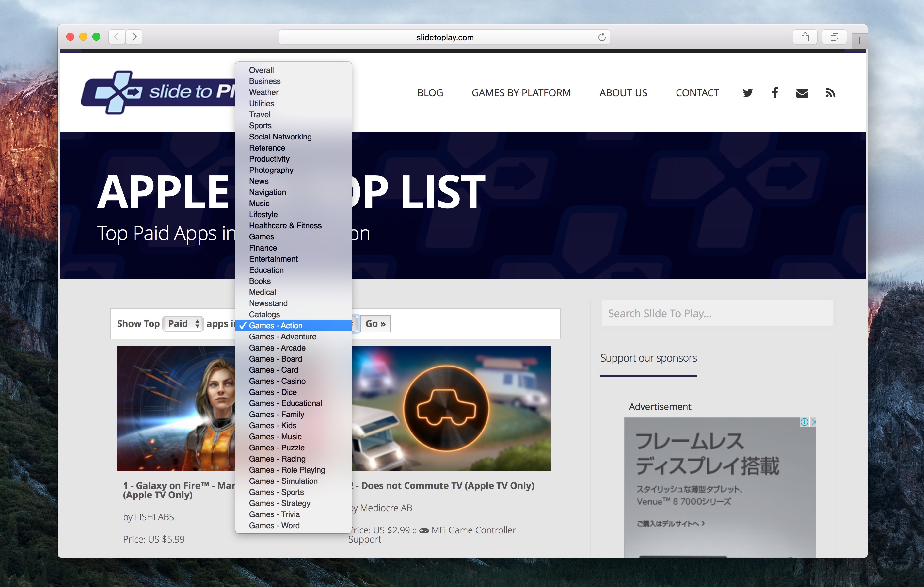This screenshot has width=924, height=587.
Task: Click the slidetoplay.com address bar
Action: click(x=444, y=37)
